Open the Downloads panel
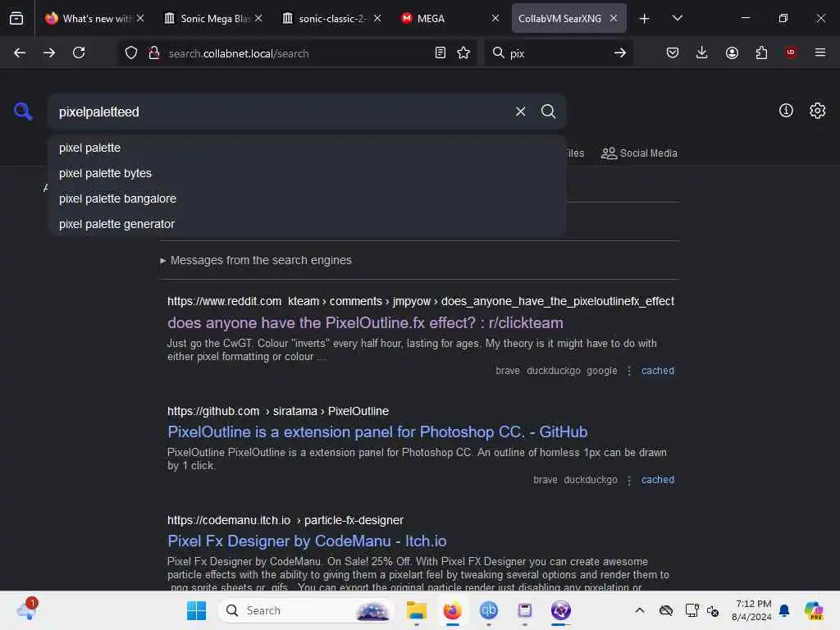 [702, 52]
